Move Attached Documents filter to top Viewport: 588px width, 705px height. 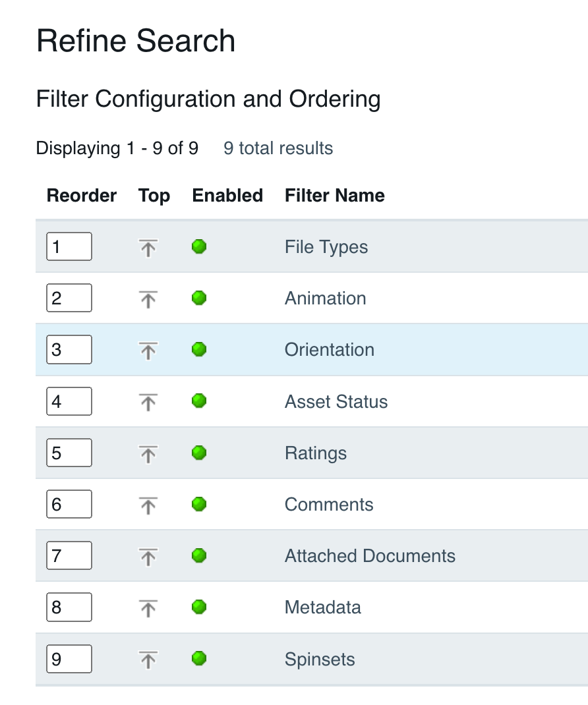click(148, 555)
